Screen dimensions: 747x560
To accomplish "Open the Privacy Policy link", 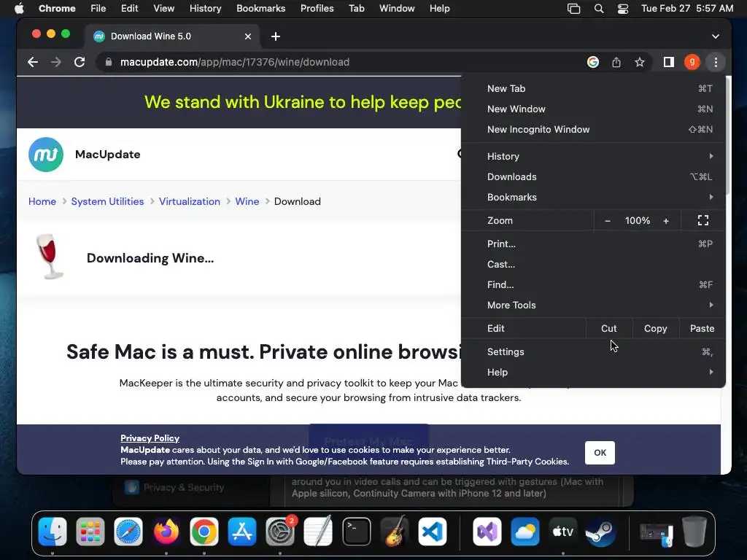I will tap(150, 438).
